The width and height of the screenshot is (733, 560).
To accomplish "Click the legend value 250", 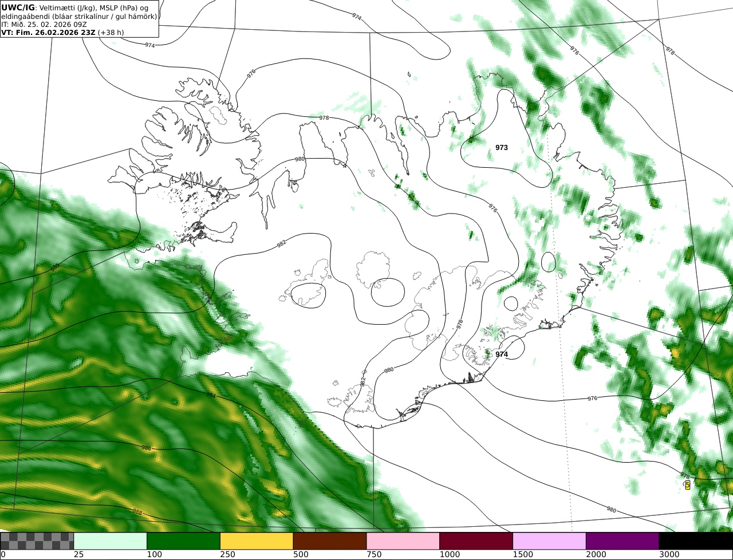I will (x=227, y=555).
